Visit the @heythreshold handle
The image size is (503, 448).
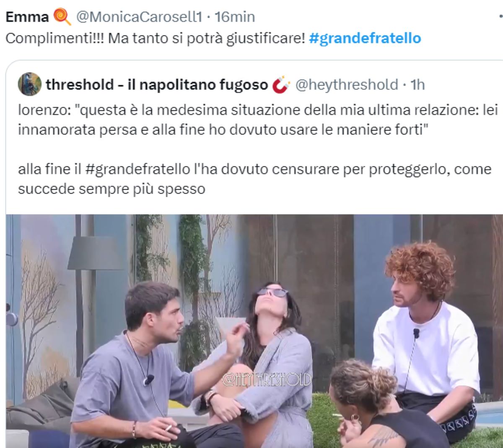pyautogui.click(x=347, y=85)
